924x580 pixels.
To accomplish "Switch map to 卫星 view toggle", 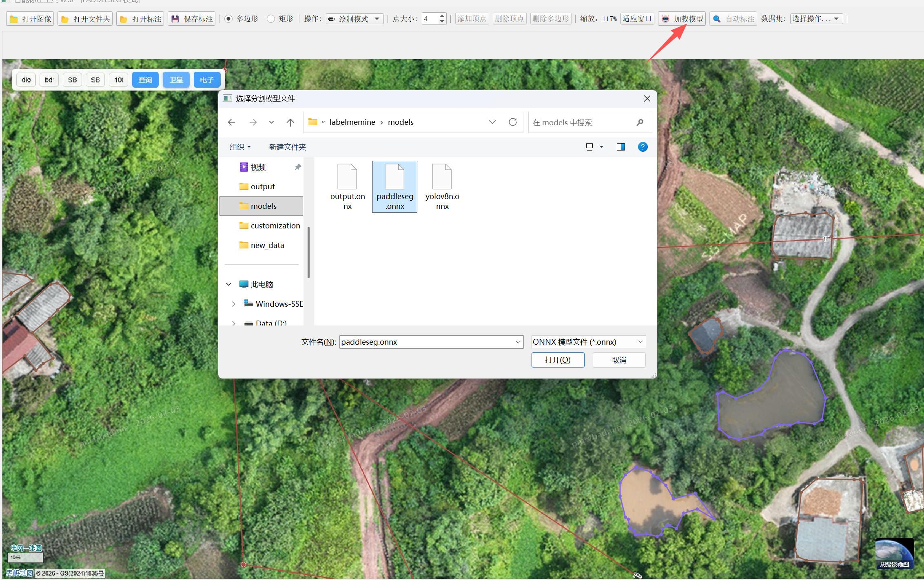I will click(x=176, y=80).
